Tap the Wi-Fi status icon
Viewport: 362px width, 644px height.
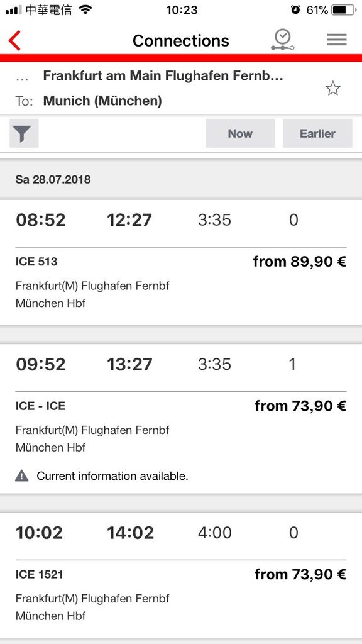[x=85, y=10]
